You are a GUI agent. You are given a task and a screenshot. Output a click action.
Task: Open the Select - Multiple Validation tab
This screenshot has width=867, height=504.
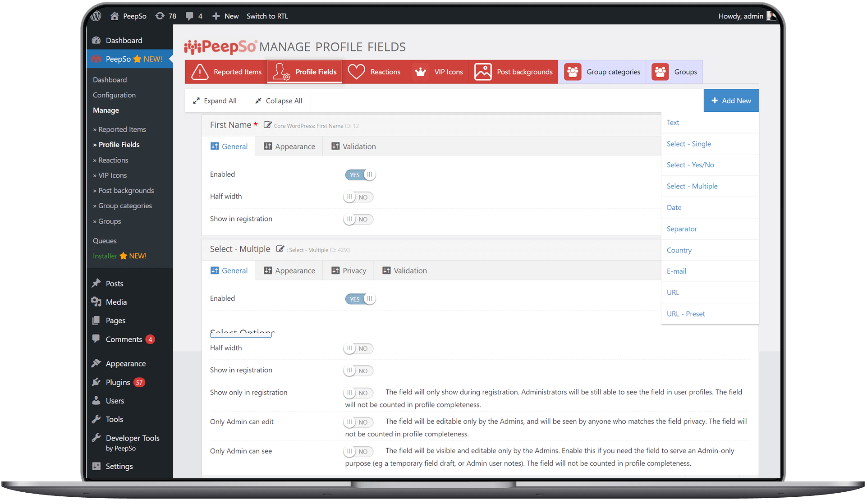[x=404, y=270]
